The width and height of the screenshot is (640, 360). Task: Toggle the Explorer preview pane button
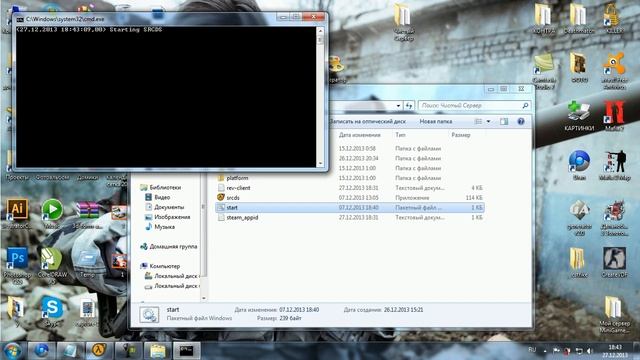504,121
